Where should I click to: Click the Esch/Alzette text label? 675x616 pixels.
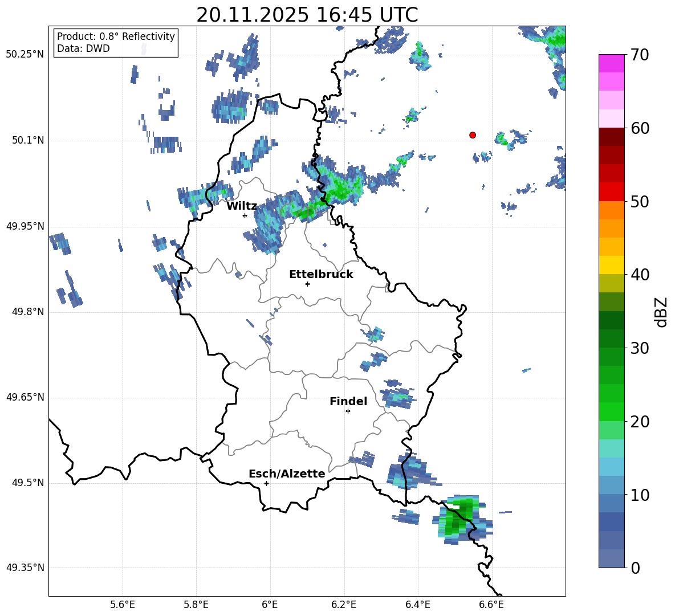[x=287, y=474]
